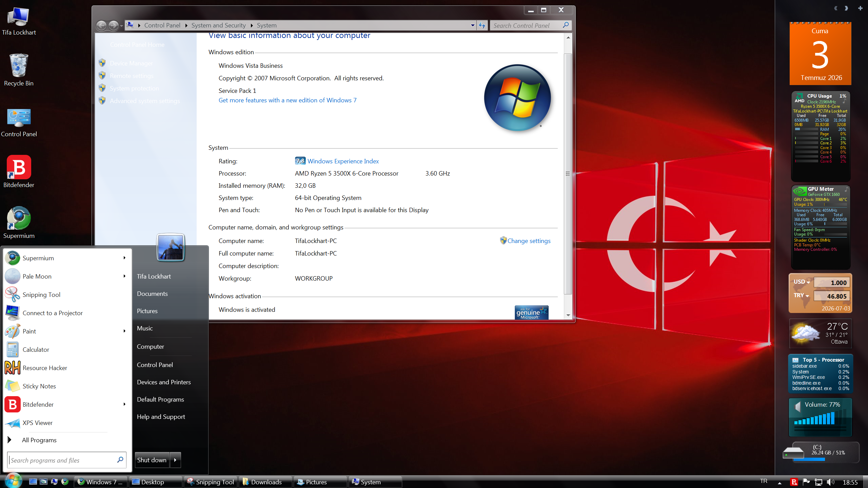Open the USD currency dropdown
Image resolution: width=868 pixels, height=488 pixels.
coord(802,282)
